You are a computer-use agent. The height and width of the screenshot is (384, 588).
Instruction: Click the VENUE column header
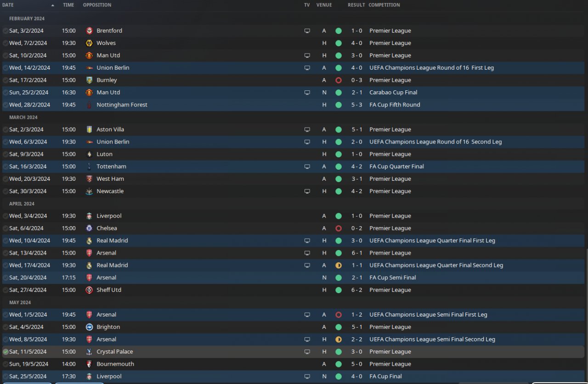coord(324,5)
